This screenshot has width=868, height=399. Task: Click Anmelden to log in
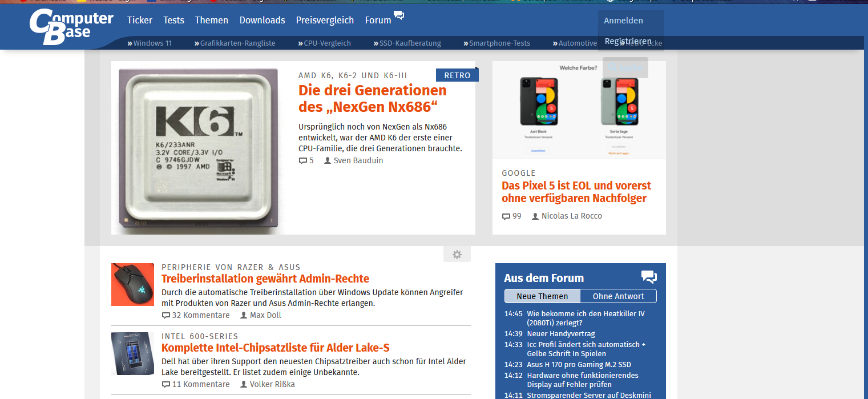(624, 21)
